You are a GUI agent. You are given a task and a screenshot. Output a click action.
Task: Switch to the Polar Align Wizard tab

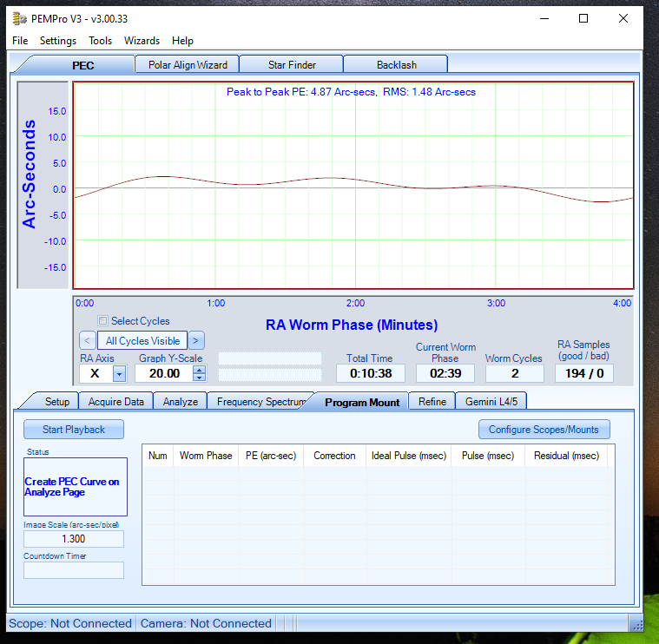coord(188,65)
